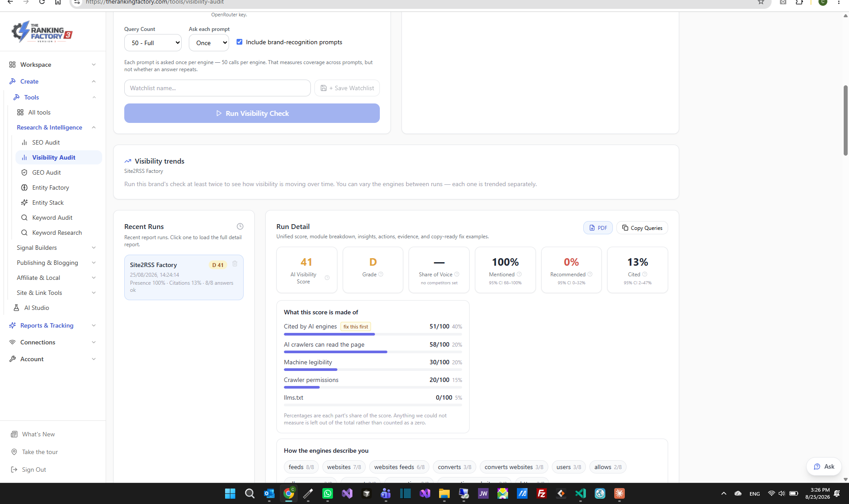Click Run Visibility Check button
This screenshot has width=849, height=504.
click(252, 113)
